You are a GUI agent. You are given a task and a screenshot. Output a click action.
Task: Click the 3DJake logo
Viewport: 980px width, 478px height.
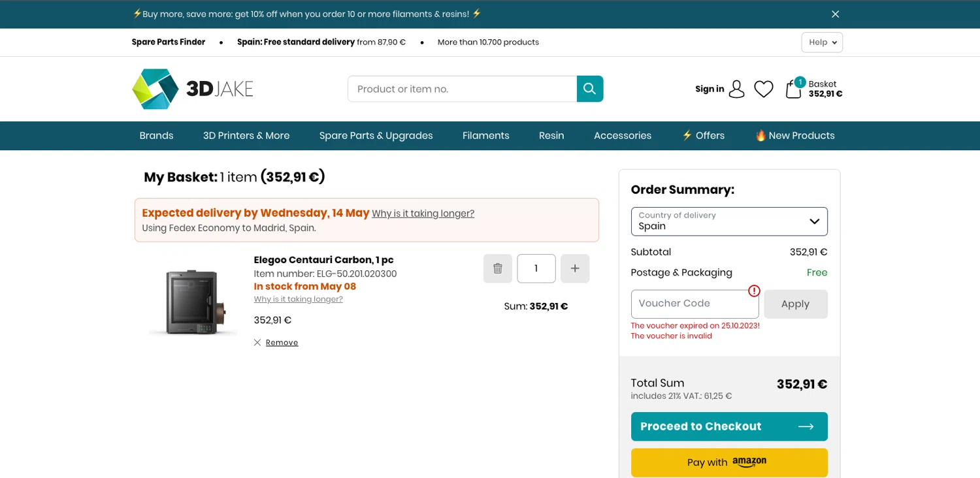[193, 89]
